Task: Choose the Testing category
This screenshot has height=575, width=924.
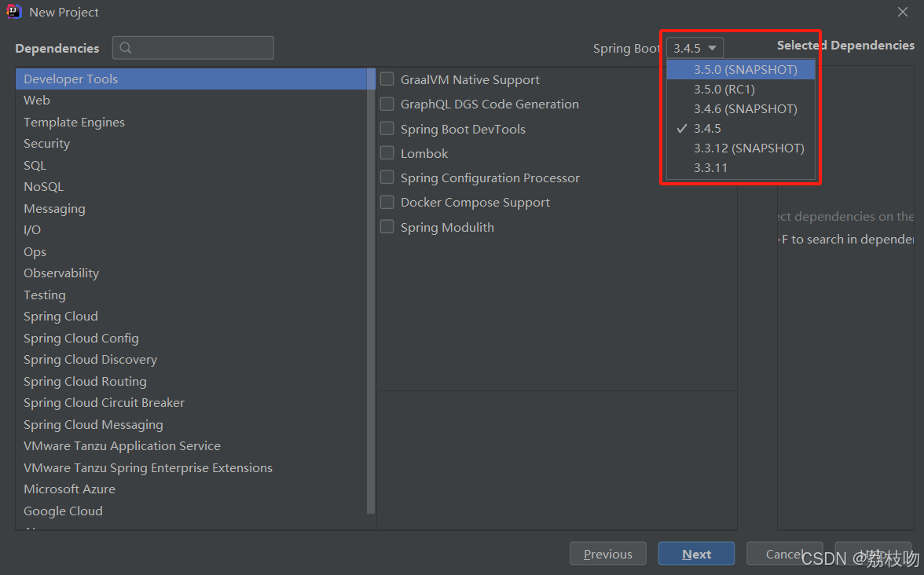Action: (192, 295)
